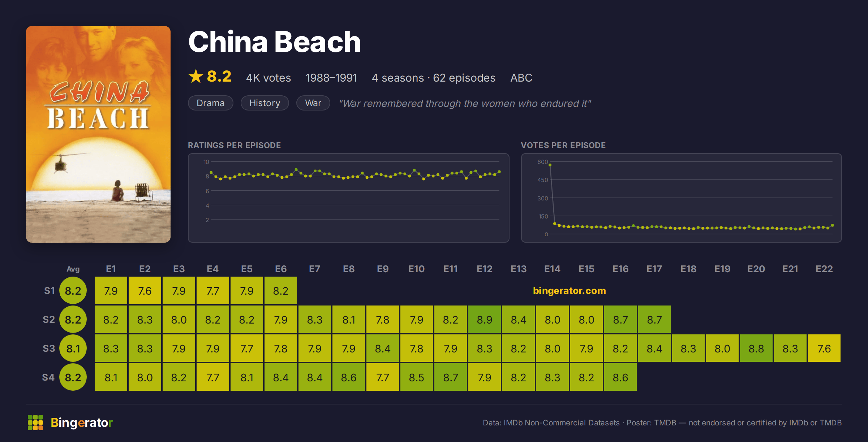The width and height of the screenshot is (868, 442).
Task: Click the Ratings Per Episode chart
Action: 349,198
